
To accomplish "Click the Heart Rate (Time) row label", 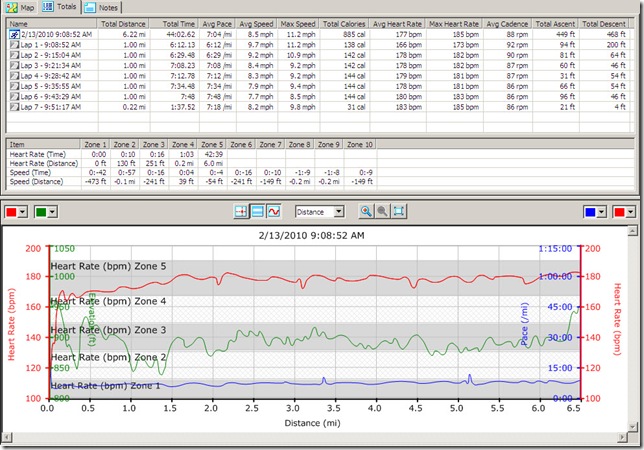I will click(37, 154).
